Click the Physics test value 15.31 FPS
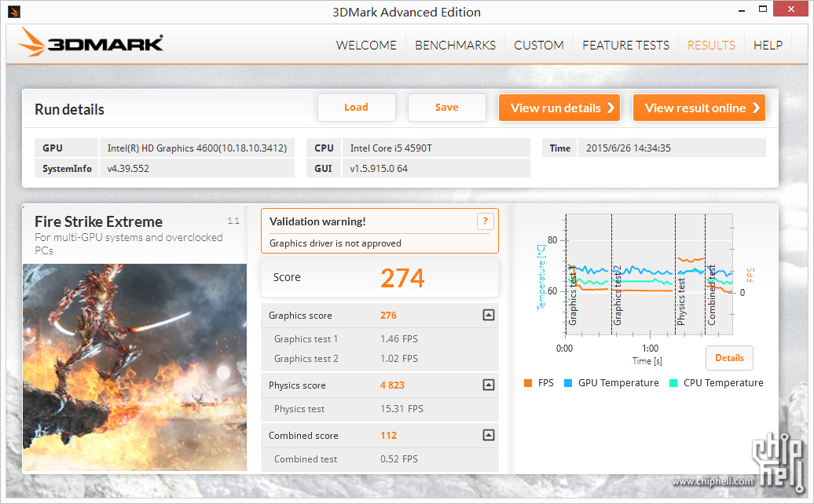The image size is (814, 504). 401,409
